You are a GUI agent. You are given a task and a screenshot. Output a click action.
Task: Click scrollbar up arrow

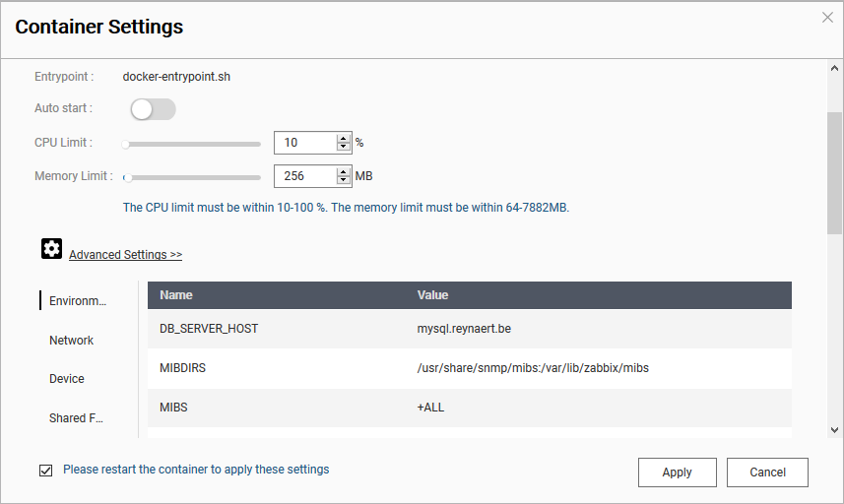click(x=834, y=68)
